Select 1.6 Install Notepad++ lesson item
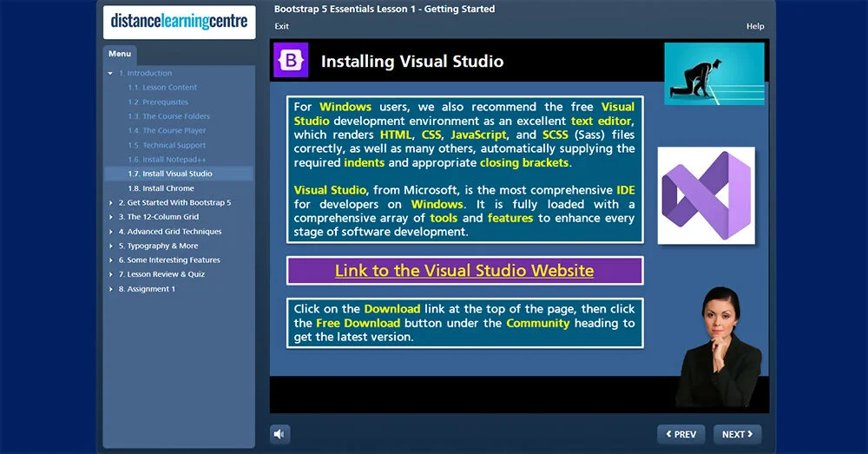868x454 pixels. (x=167, y=160)
